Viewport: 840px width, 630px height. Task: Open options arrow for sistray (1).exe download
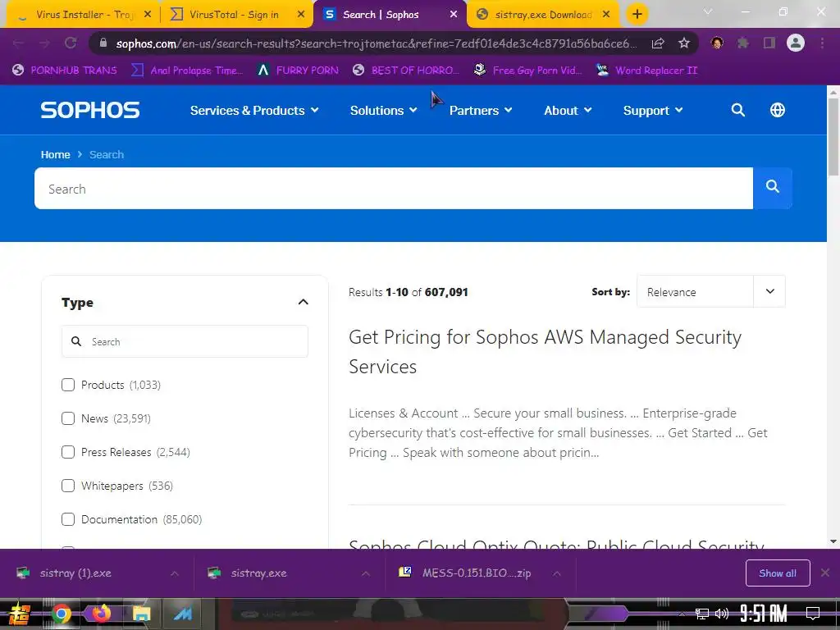pyautogui.click(x=175, y=573)
